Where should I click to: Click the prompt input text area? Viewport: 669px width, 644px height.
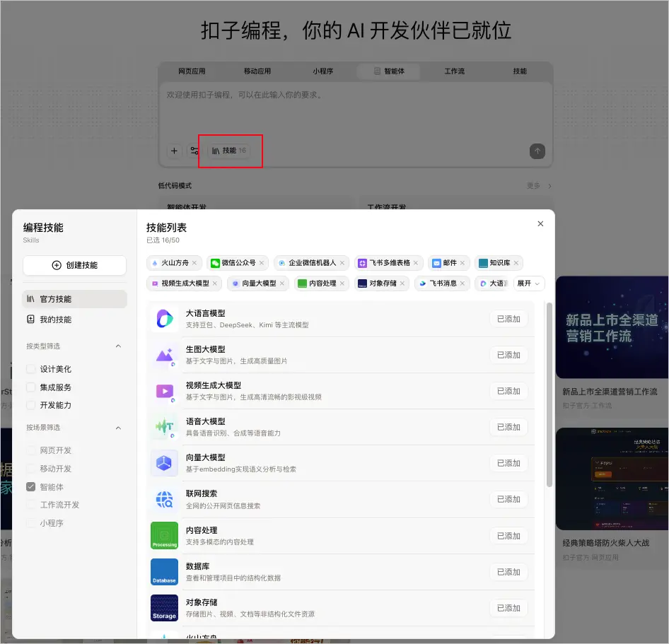click(356, 111)
